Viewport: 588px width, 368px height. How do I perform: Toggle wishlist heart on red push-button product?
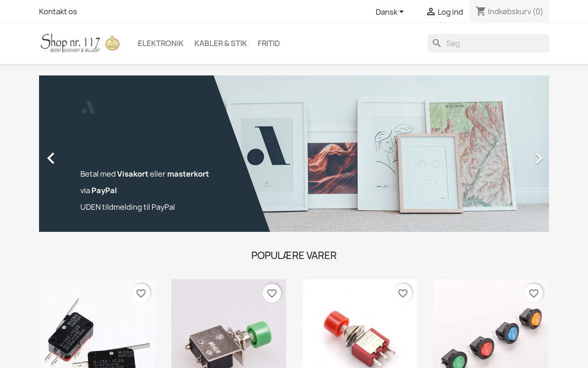click(403, 293)
